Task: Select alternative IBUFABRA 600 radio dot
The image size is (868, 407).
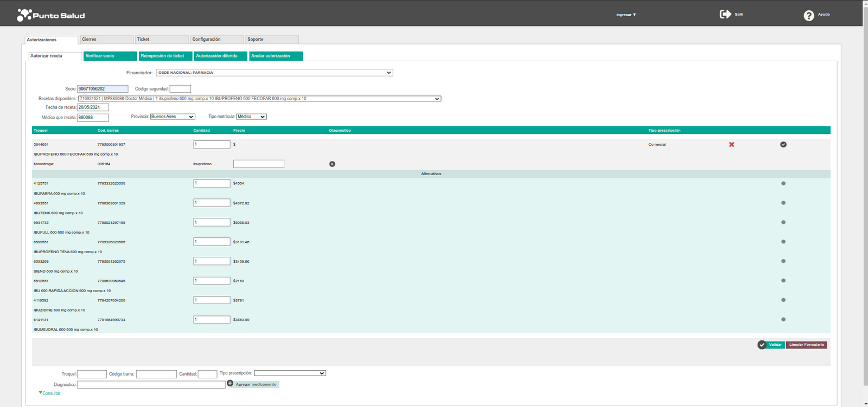Action: click(x=783, y=183)
